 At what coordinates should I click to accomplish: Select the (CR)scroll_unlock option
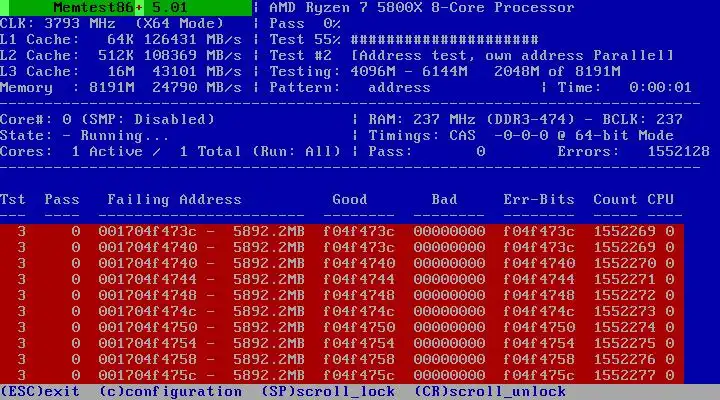490,392
